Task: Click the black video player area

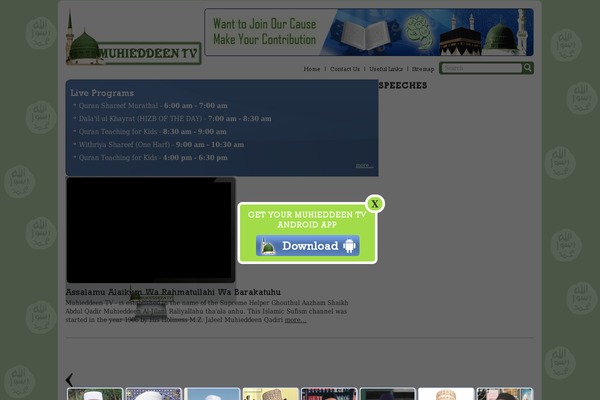Action: [x=150, y=230]
